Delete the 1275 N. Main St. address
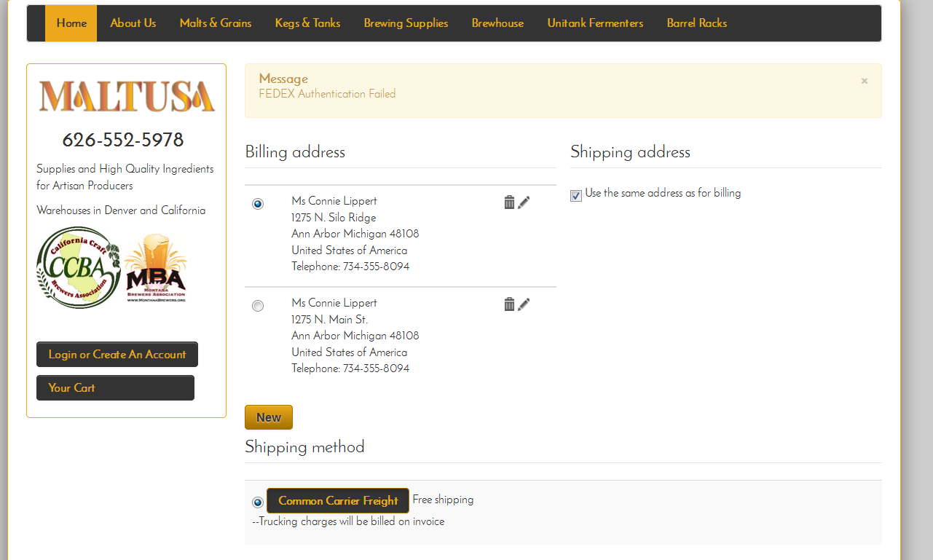Screen dimensions: 933x560 tap(509, 304)
